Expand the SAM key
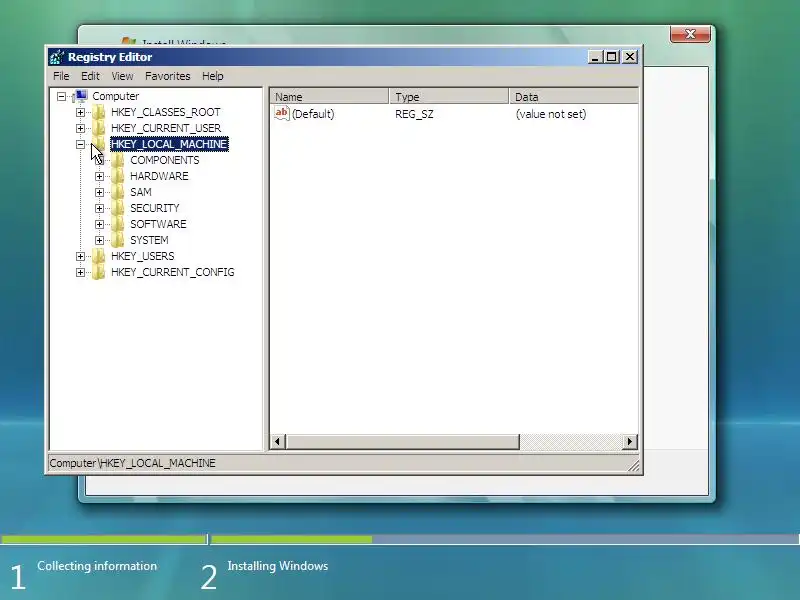Screen dimensions: 800x600 (99, 192)
